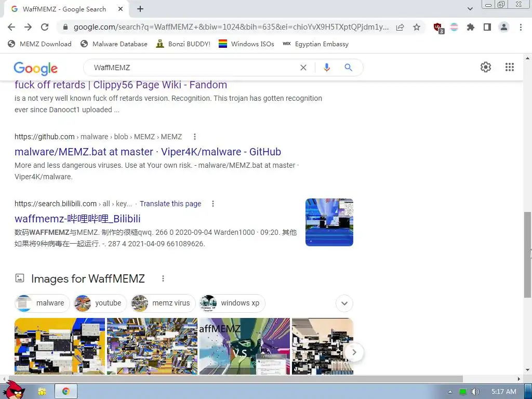Open the clock showing 5:17 AM
532x399 pixels.
point(504,392)
